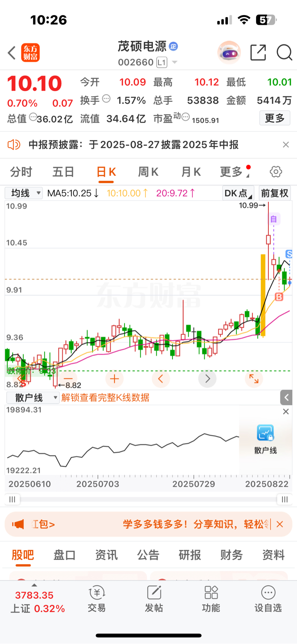Image resolution: width=297 pixels, height=644 pixels.
Task: Open the robot assistant avatar
Action: (x=229, y=52)
